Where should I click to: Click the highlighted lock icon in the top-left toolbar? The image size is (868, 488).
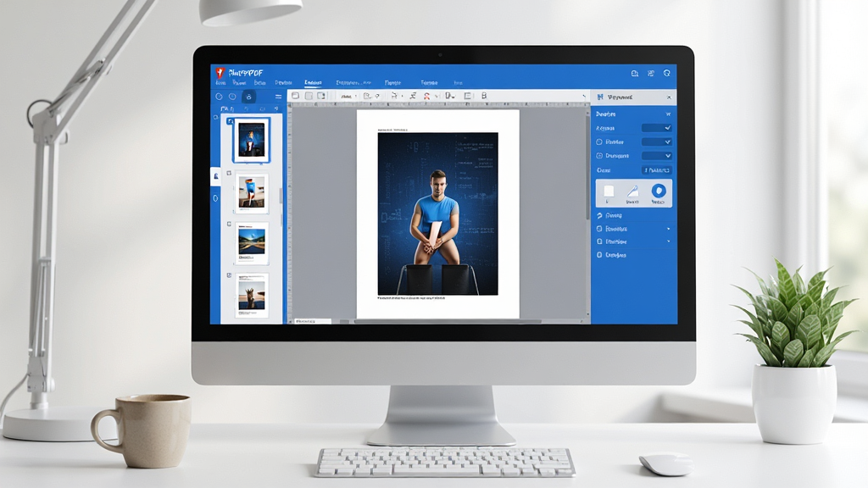[248, 97]
